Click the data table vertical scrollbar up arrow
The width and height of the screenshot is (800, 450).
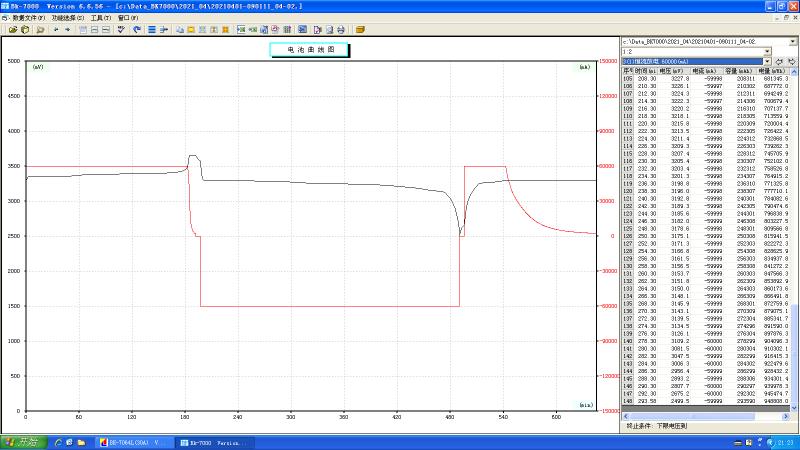[x=793, y=72]
